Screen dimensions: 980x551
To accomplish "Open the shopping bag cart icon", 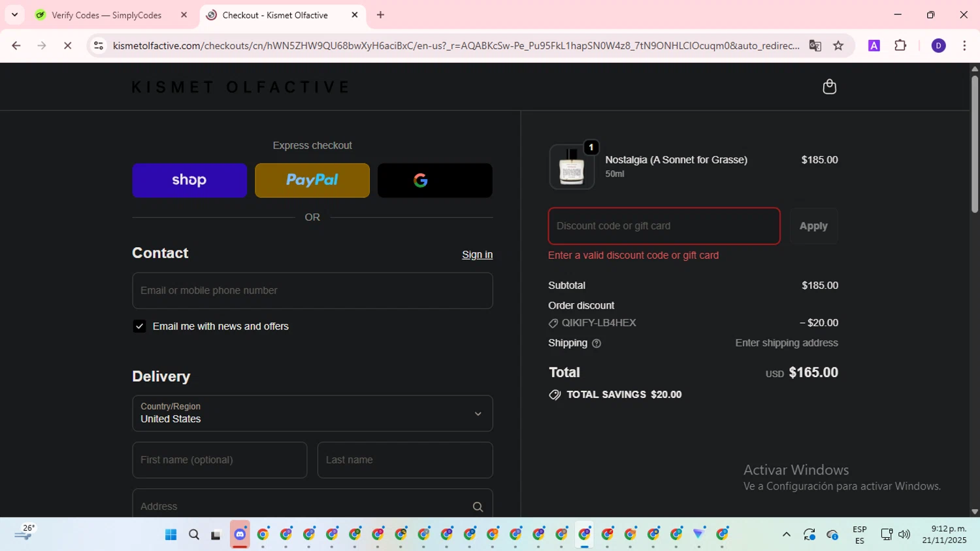I will pos(829,86).
